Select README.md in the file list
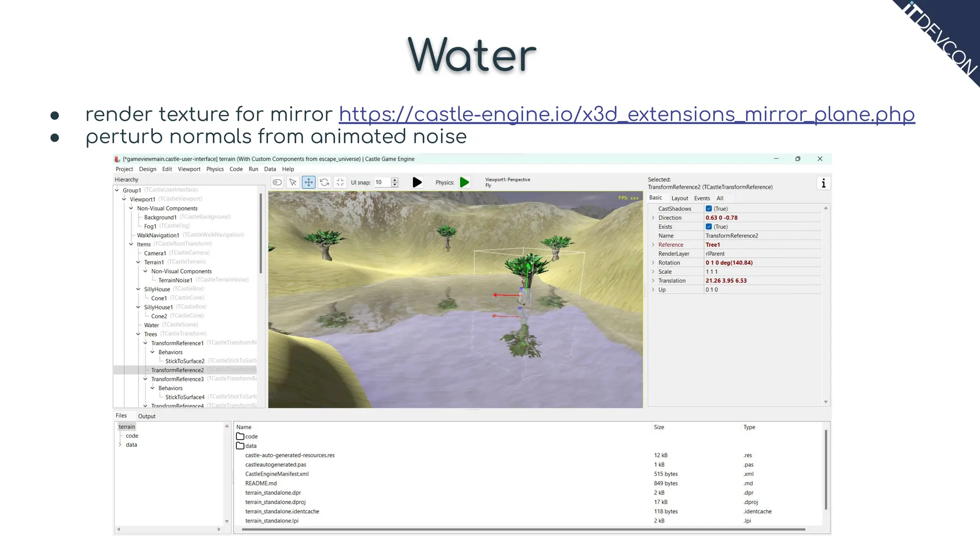The width and height of the screenshot is (980, 551). point(261,483)
